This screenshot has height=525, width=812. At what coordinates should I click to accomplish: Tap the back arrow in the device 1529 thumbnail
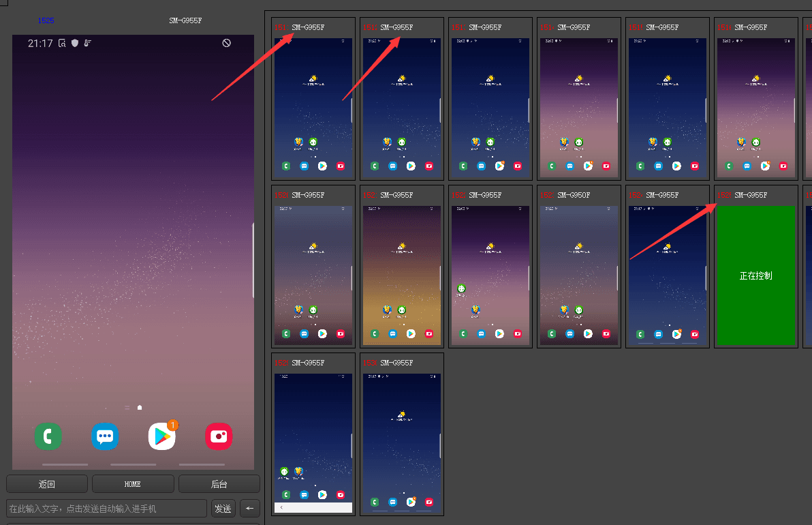tap(282, 507)
